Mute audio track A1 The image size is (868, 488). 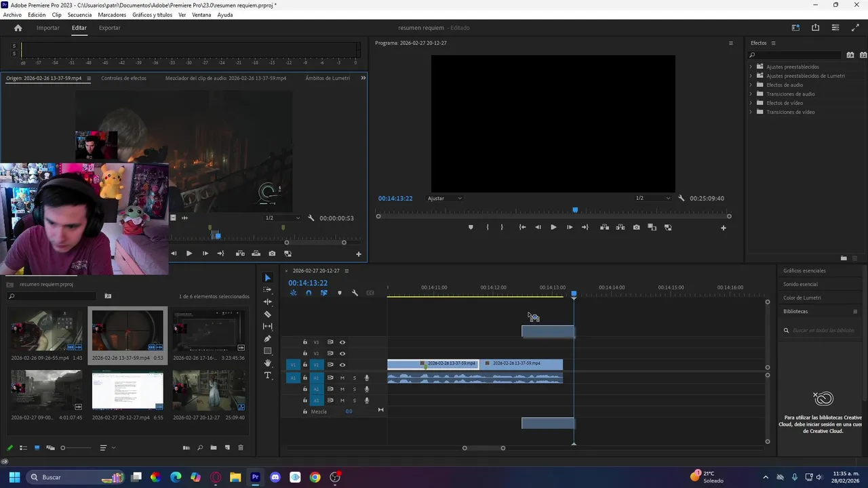tap(342, 378)
